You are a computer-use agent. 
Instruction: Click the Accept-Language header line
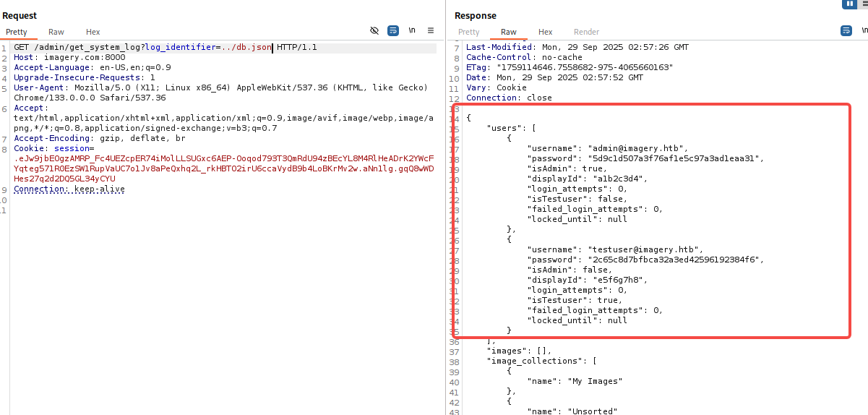pos(93,67)
